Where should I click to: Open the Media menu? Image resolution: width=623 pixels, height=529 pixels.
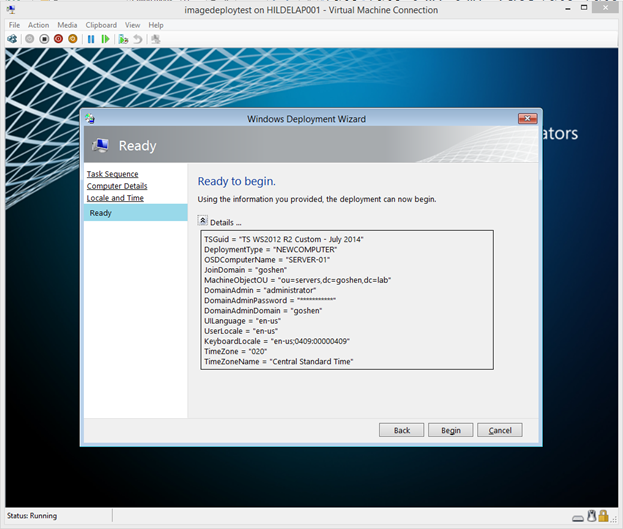[67, 25]
